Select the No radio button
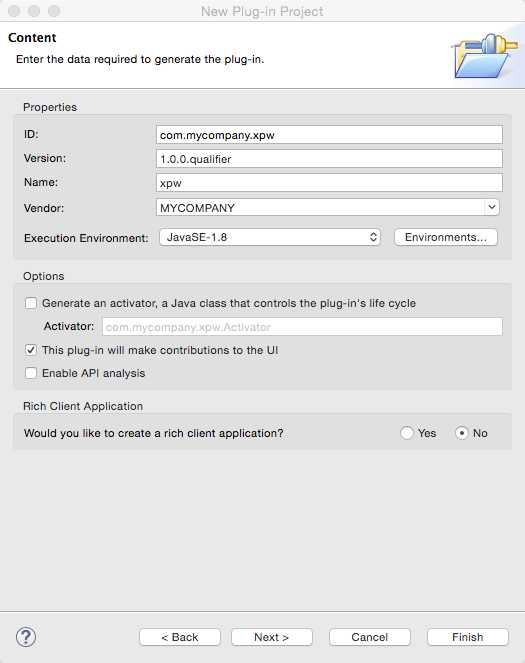This screenshot has height=663, width=525. pos(462,433)
